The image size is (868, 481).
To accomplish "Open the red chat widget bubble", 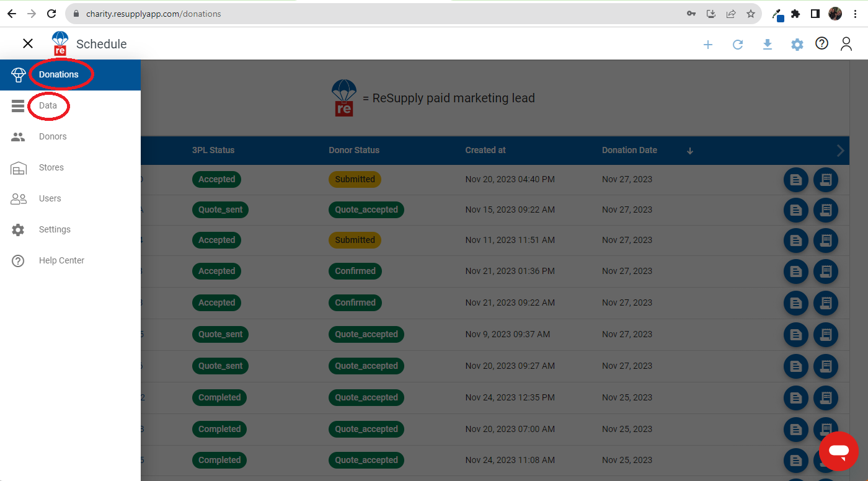I will [x=839, y=451].
